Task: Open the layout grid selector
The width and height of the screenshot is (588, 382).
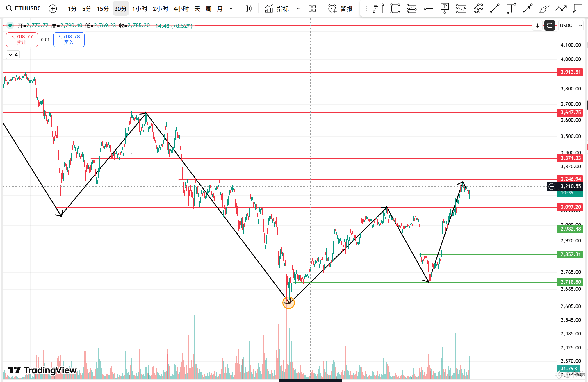Action: pos(312,9)
